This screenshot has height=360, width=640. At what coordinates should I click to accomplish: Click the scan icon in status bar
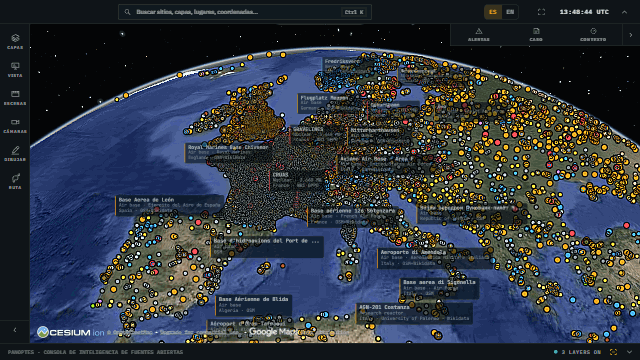(613, 352)
